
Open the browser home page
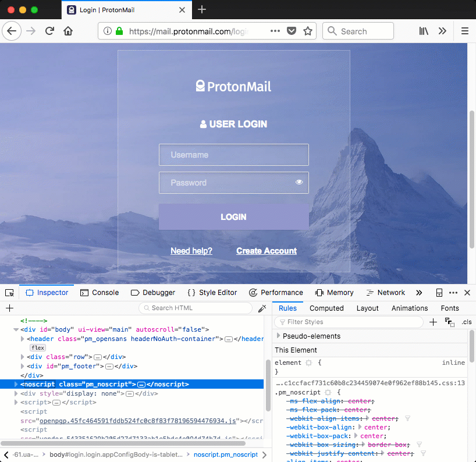pyautogui.click(x=68, y=31)
